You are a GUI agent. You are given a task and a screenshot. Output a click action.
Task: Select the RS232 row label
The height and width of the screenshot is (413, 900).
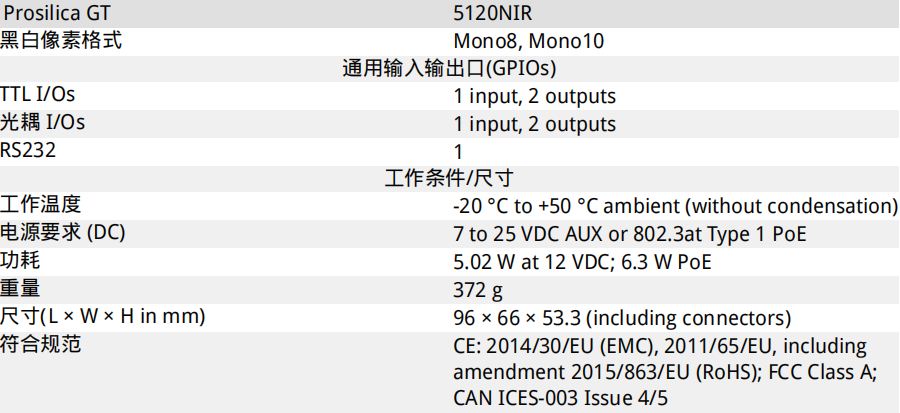tap(28, 150)
